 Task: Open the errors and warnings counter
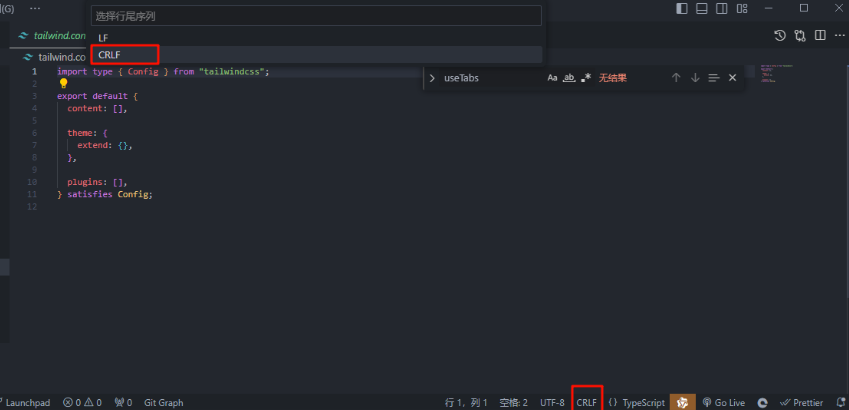click(x=82, y=402)
